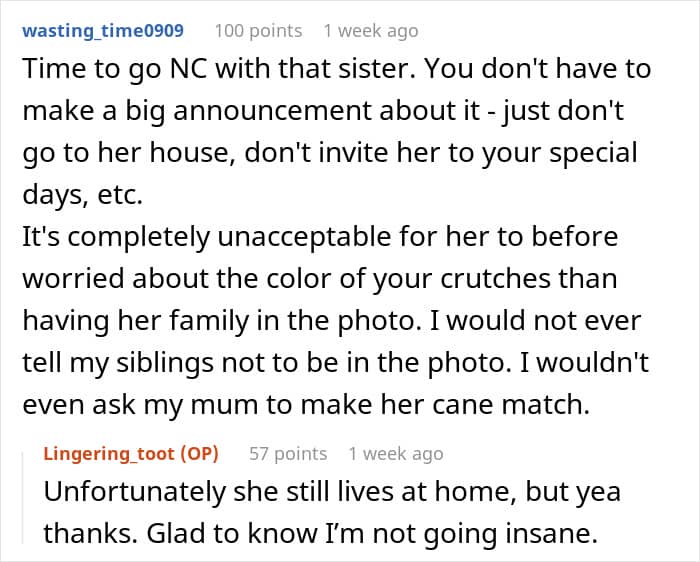Image resolution: width=700 pixels, height=562 pixels.
Task: Collapse the reply thread using the vertical line
Action: 23,497
